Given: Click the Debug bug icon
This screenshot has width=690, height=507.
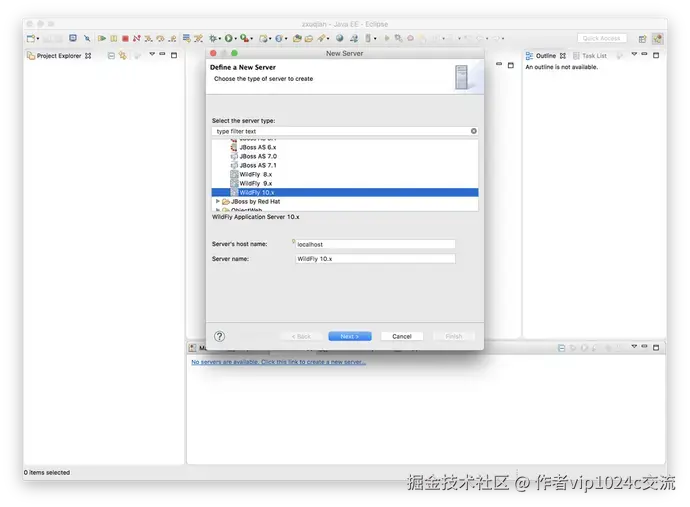Looking at the screenshot, I should tap(213, 38).
